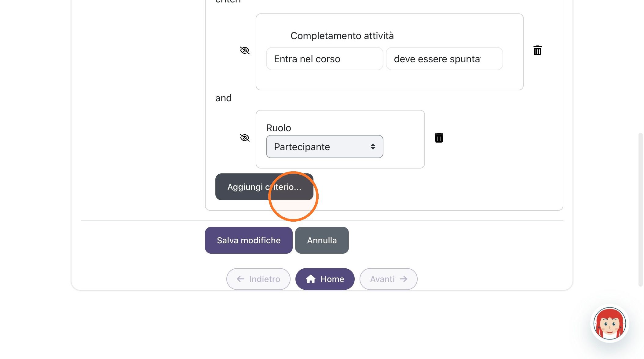Click the left arrow icon in Indietro
The width and height of the screenshot is (644, 359).
coord(241,279)
